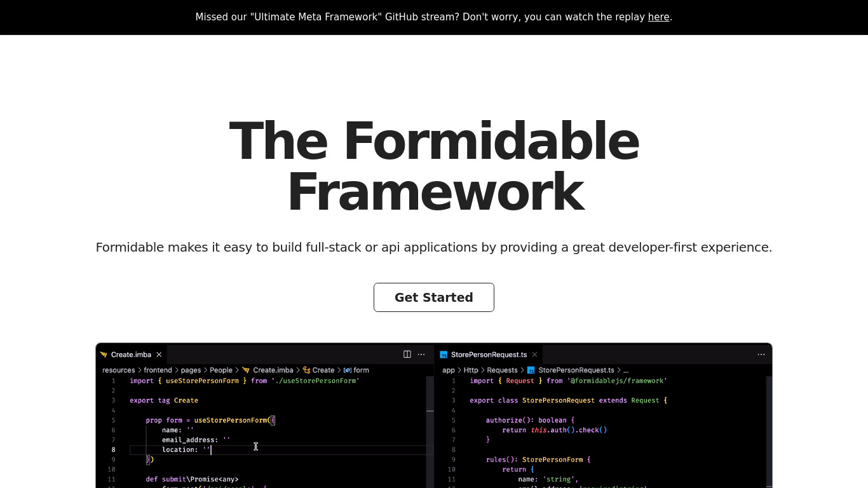Click the TypeScript file icon on the StorePersonRequest.ts tab
Screen dimensions: 868x488
coord(444,355)
